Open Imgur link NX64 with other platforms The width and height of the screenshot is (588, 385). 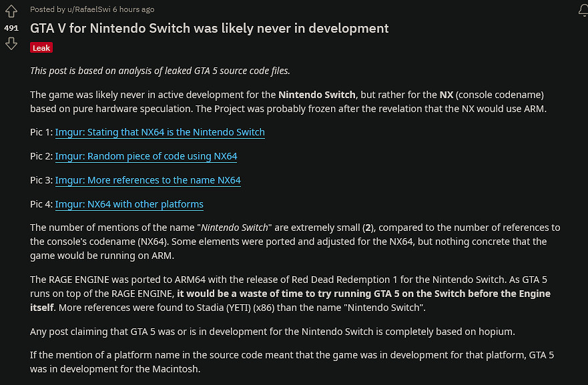click(x=129, y=204)
